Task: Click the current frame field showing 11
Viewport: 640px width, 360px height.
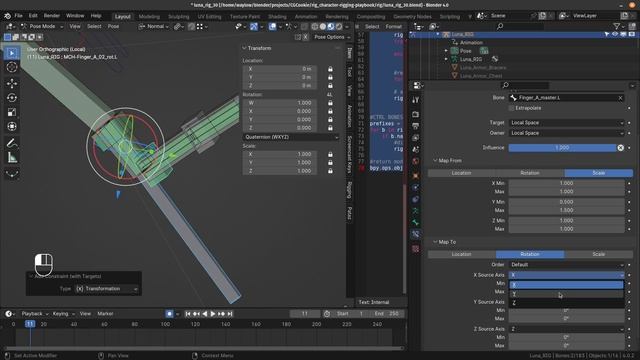Action: 304,314
